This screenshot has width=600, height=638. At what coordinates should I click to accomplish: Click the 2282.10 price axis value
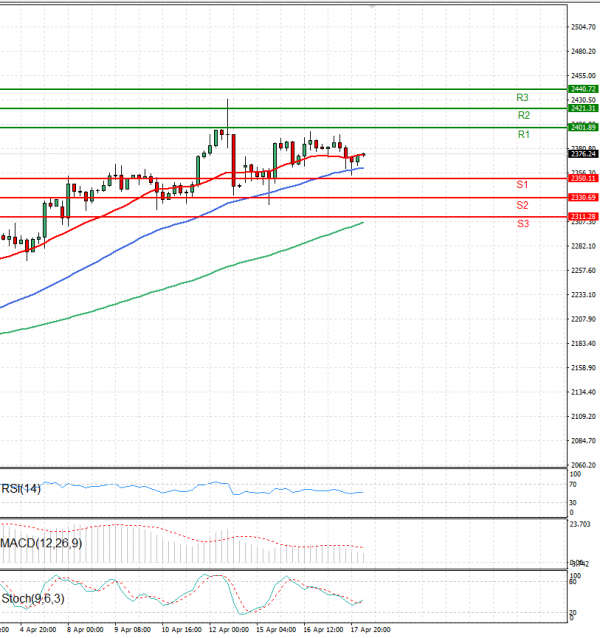[x=583, y=246]
